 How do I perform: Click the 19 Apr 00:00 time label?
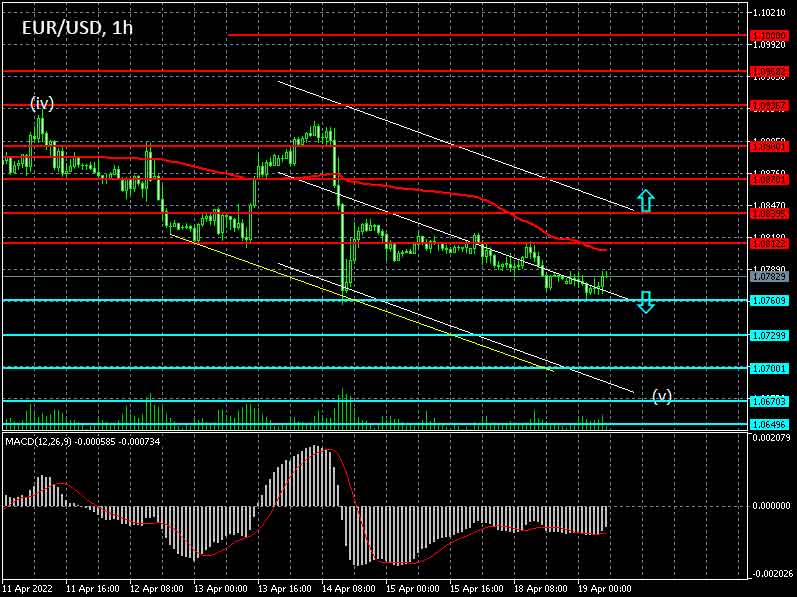(x=603, y=589)
